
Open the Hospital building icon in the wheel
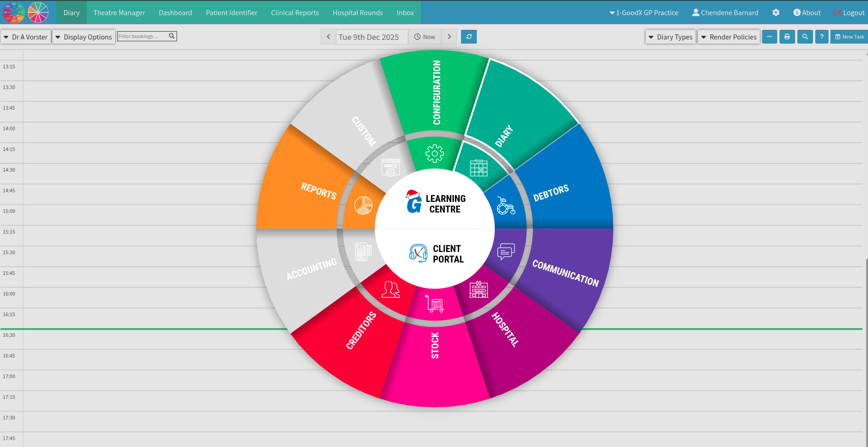(x=479, y=289)
